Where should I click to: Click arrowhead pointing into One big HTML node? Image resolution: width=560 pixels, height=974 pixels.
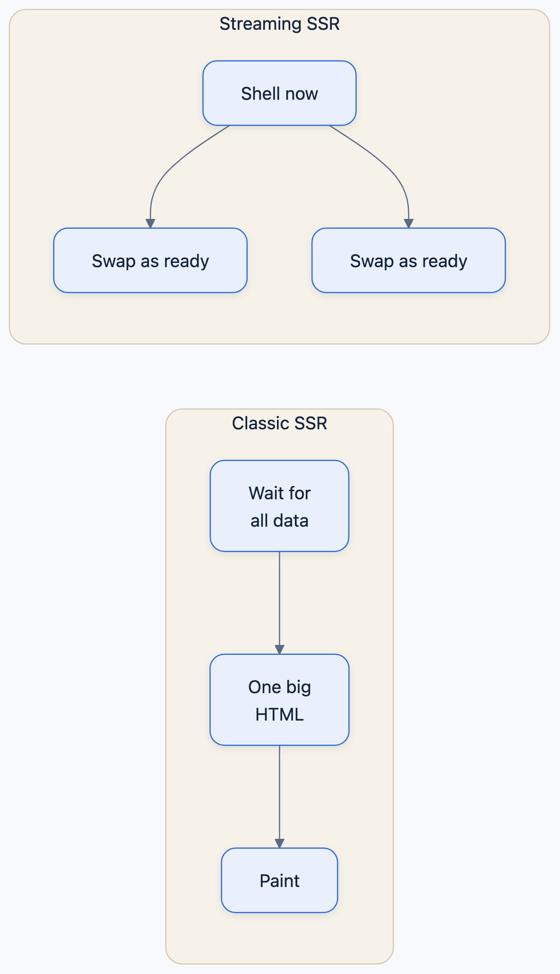click(x=279, y=650)
